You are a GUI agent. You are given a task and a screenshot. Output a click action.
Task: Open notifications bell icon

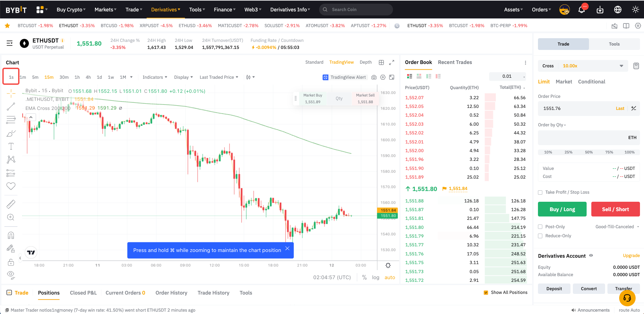click(x=582, y=10)
